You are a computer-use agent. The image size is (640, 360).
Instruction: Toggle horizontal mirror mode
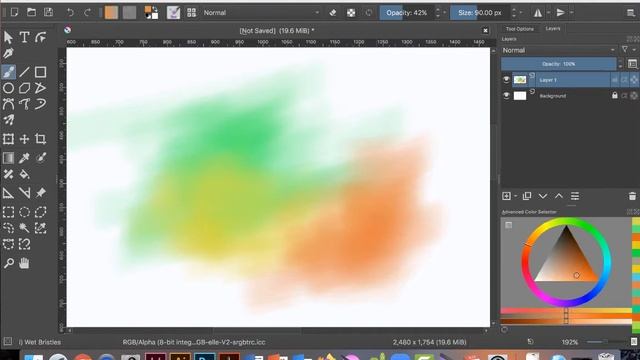pyautogui.click(x=538, y=13)
